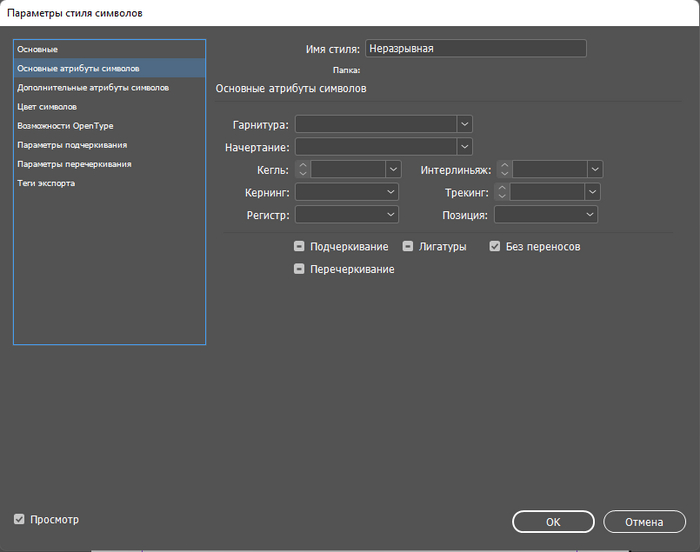700x552 pixels.
Task: Open the Гарнитура font dropdown
Action: 464,124
